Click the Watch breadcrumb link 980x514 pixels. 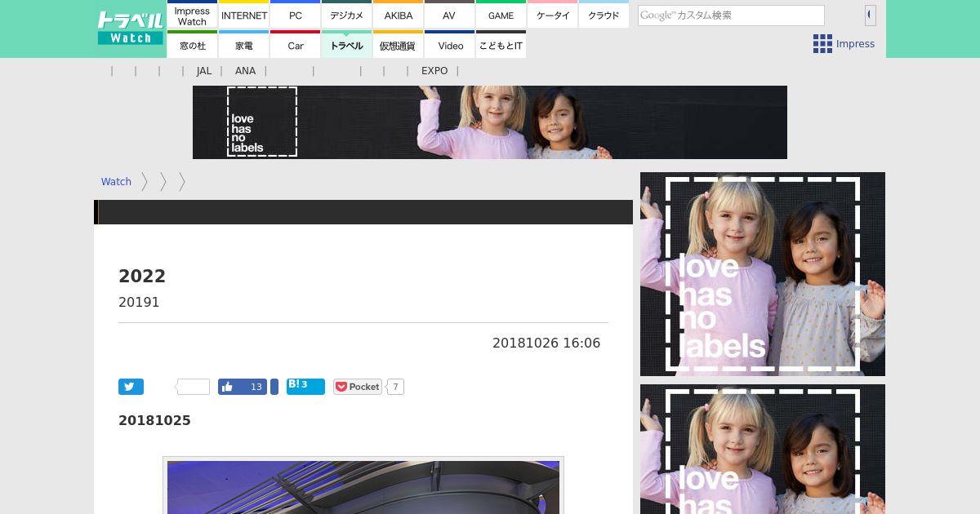116,182
